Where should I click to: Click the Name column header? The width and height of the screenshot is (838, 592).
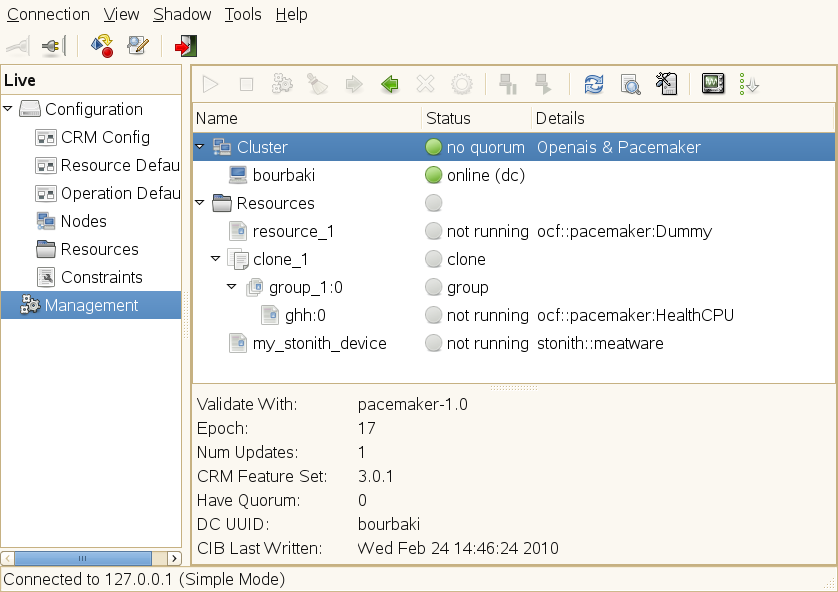307,118
